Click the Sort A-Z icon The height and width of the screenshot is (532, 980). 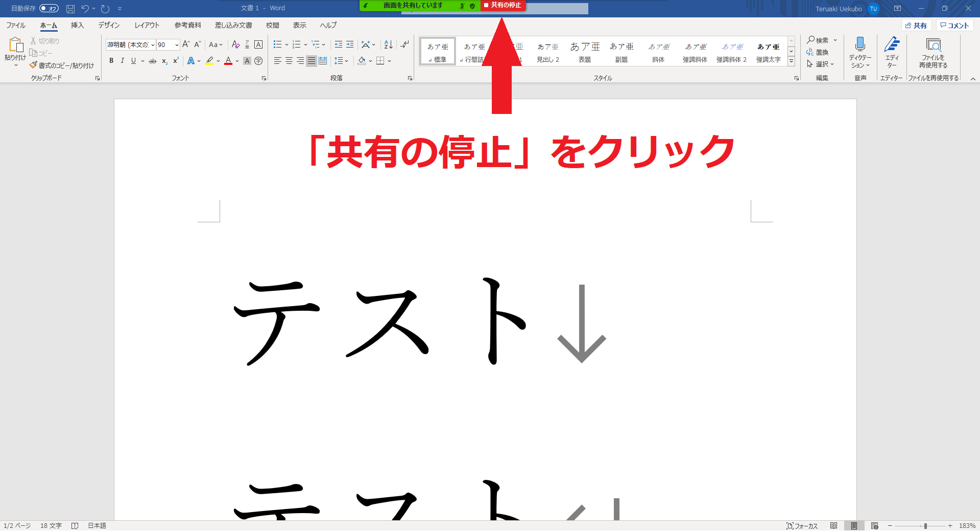388,44
